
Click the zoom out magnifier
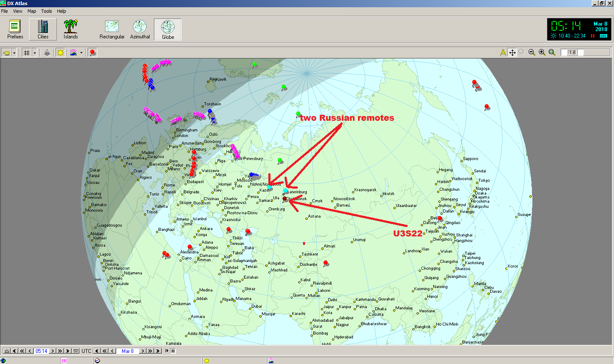pyautogui.click(x=532, y=52)
